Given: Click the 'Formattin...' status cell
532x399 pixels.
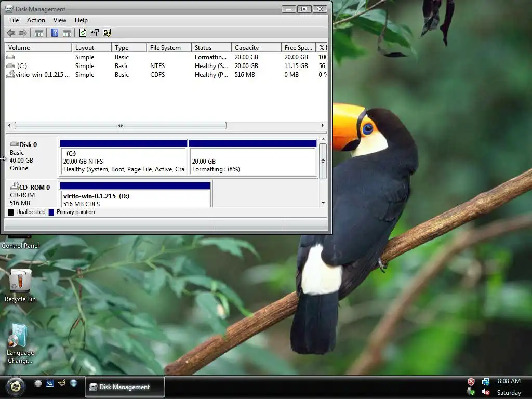Looking at the screenshot, I should point(210,57).
